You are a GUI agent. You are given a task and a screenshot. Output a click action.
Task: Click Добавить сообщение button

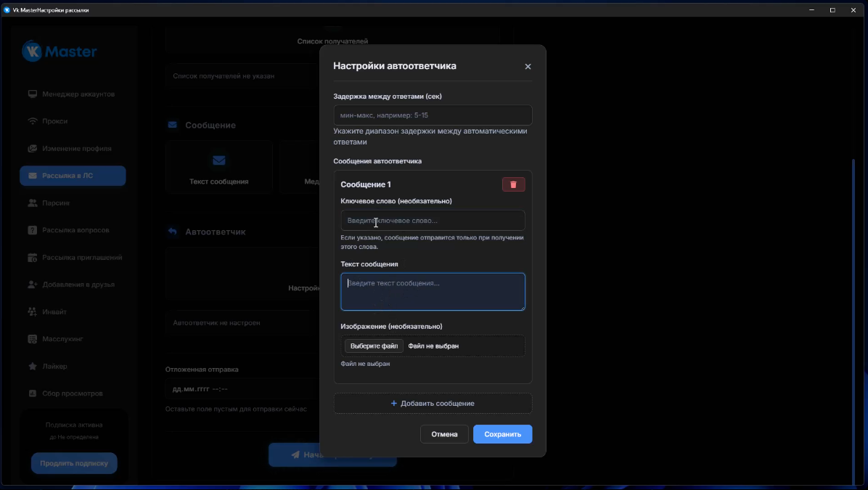click(x=433, y=404)
